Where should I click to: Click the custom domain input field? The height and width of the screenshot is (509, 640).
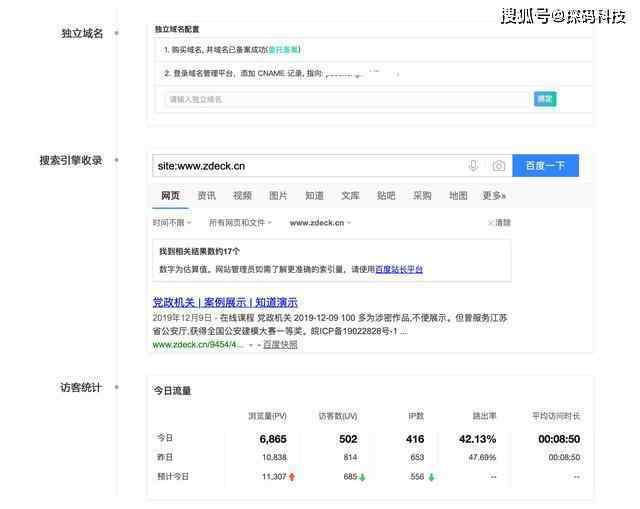tap(347, 99)
